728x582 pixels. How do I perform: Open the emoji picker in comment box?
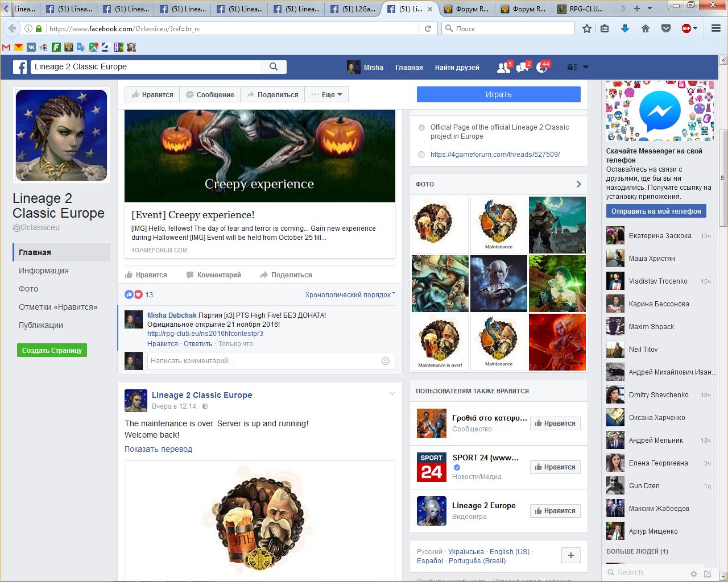point(386,361)
